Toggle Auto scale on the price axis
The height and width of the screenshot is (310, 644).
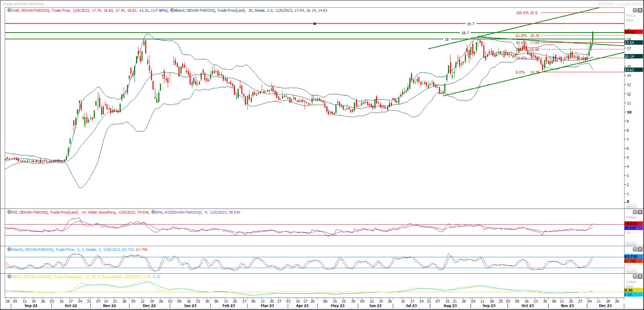pos(631,207)
